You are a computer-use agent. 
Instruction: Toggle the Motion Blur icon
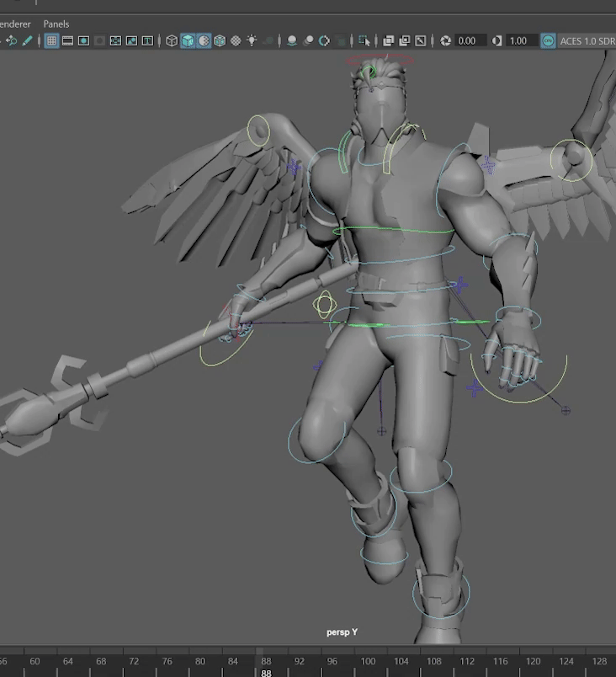pos(308,41)
